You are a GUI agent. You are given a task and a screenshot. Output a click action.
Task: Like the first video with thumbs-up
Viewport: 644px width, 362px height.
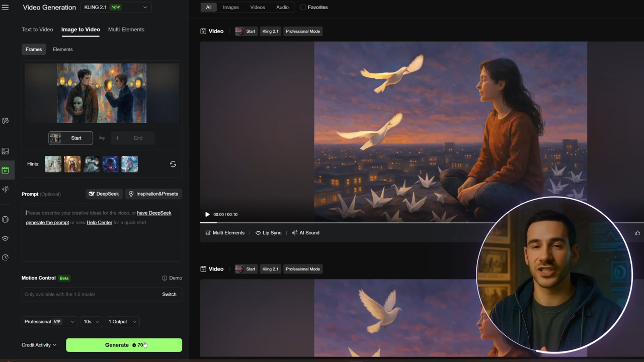click(637, 233)
